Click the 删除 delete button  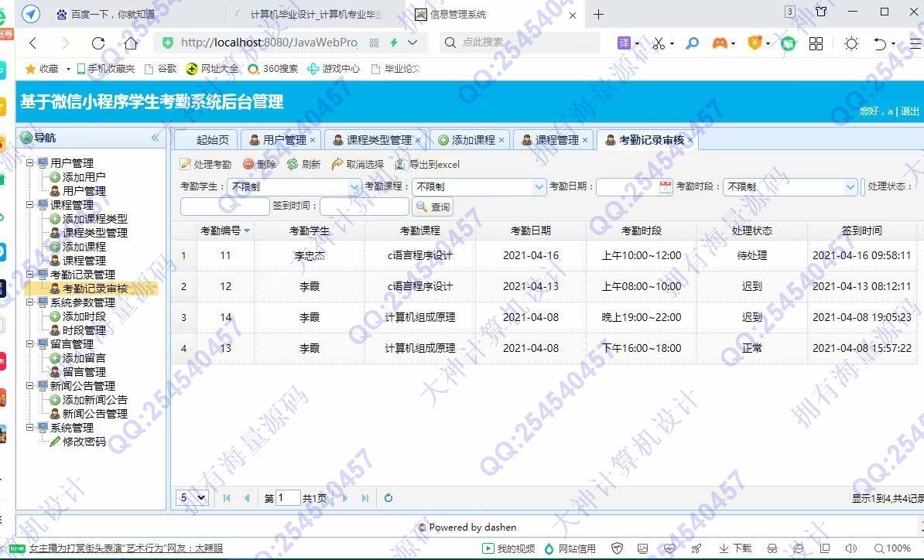260,164
